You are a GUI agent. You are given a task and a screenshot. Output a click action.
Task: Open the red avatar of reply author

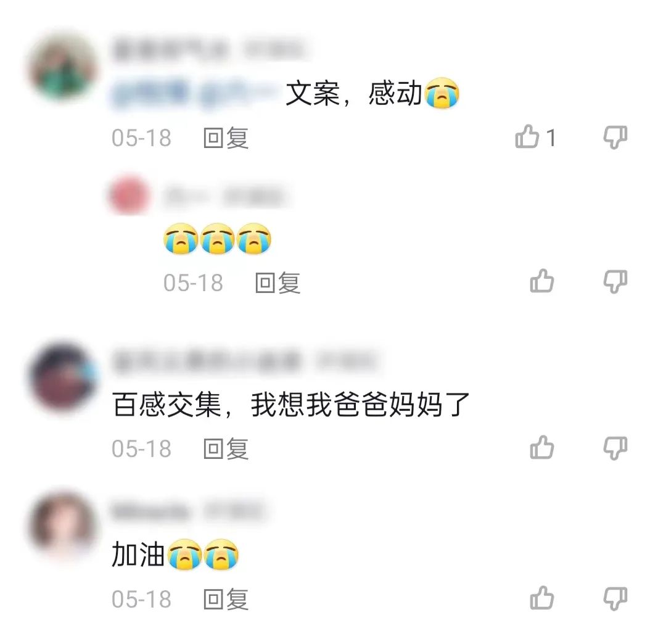129,196
